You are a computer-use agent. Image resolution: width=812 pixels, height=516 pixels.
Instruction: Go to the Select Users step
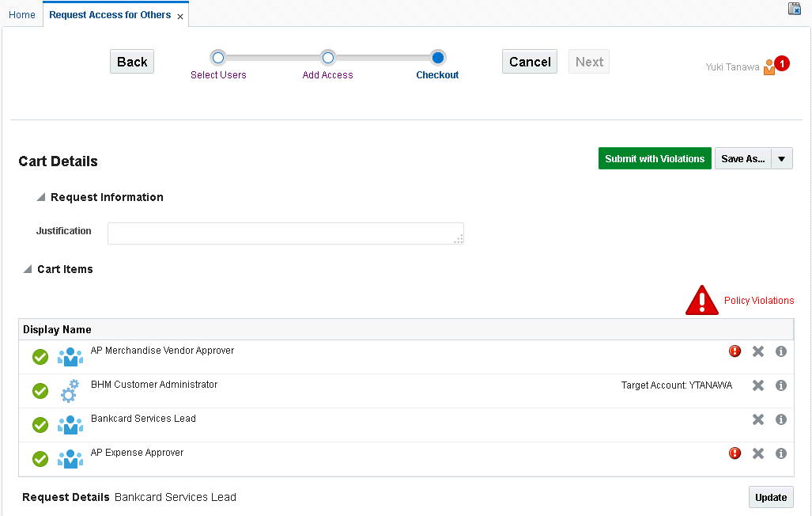click(x=218, y=74)
